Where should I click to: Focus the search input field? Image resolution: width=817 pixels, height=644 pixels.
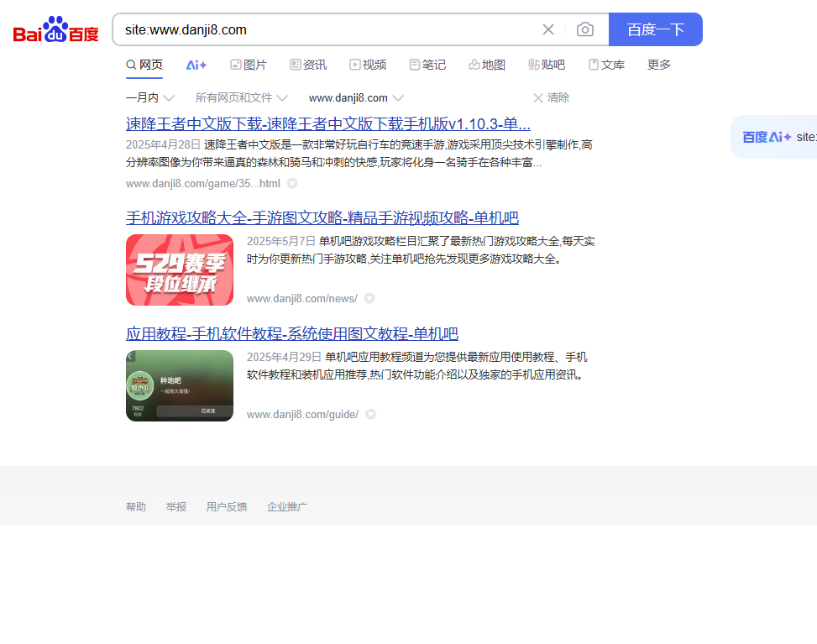click(328, 29)
